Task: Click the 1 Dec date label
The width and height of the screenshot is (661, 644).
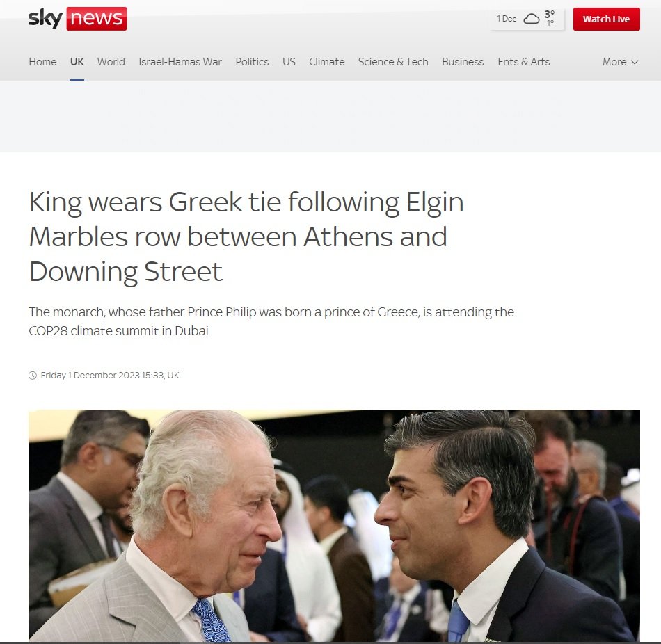Action: tap(507, 19)
